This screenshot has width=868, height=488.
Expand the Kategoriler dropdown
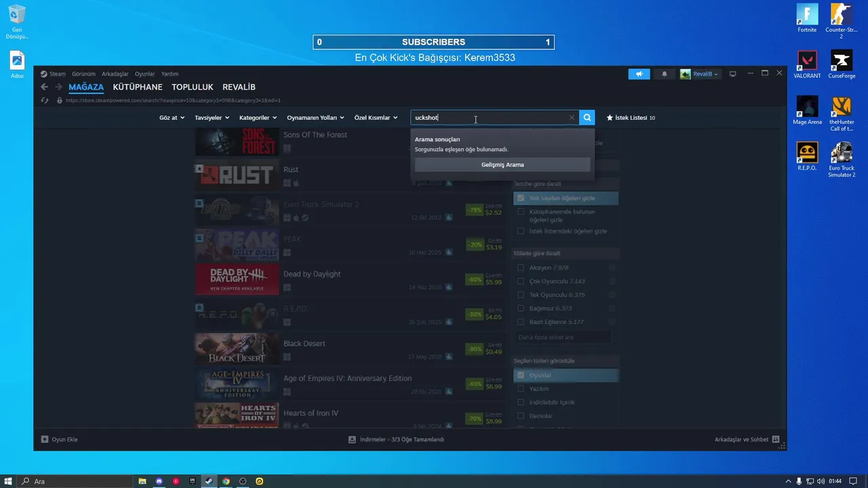(258, 118)
